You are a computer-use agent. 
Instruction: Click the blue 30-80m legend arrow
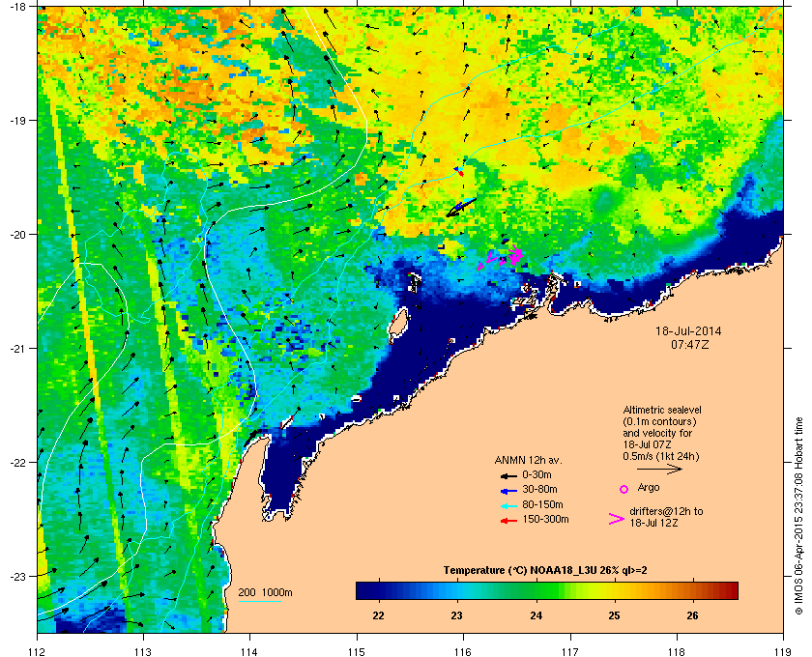508,491
